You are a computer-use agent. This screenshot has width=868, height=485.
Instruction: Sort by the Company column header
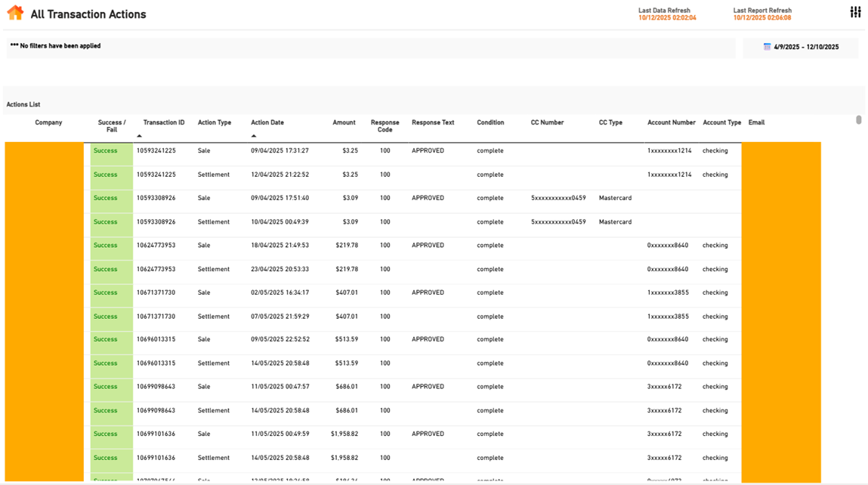click(48, 123)
